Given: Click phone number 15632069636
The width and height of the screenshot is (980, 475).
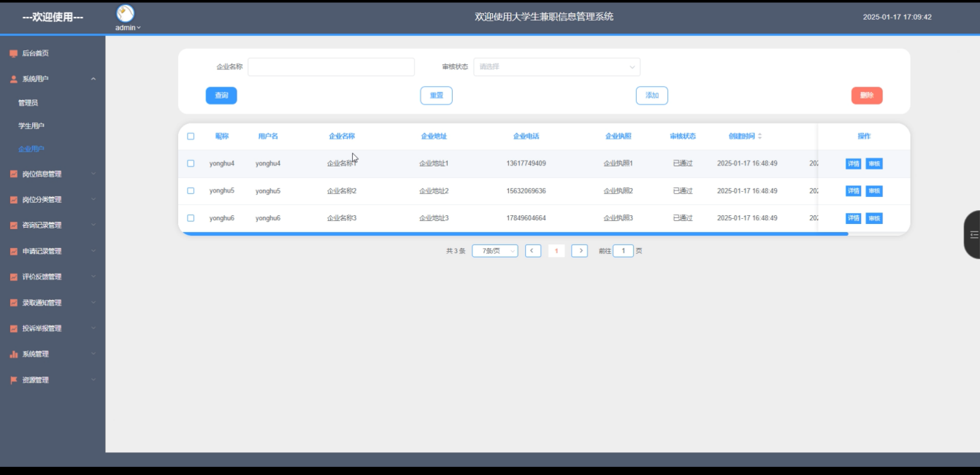Looking at the screenshot, I should [526, 191].
